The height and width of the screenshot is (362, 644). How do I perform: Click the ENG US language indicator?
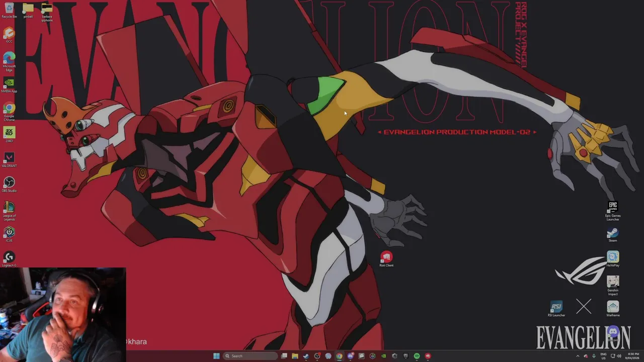point(603,356)
